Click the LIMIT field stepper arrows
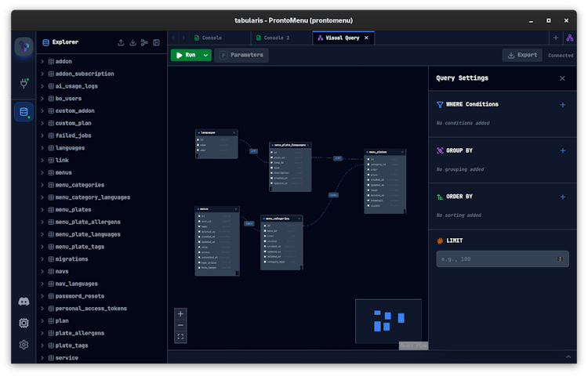Viewport: 588px width, 376px height. 560,259
